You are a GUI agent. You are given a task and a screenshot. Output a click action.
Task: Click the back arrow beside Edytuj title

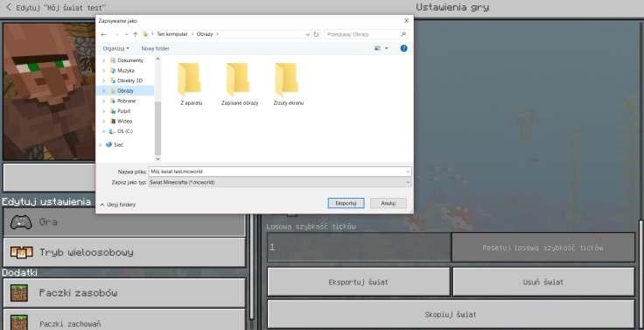pos(9,7)
